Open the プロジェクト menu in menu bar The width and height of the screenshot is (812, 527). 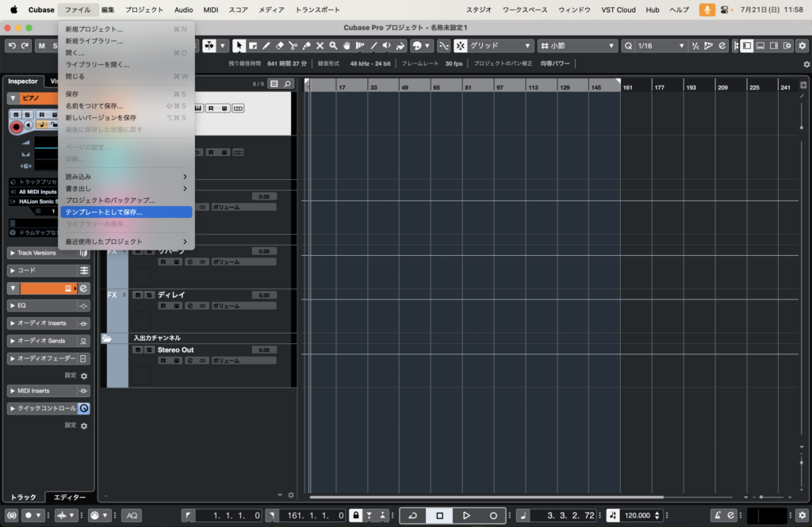144,10
